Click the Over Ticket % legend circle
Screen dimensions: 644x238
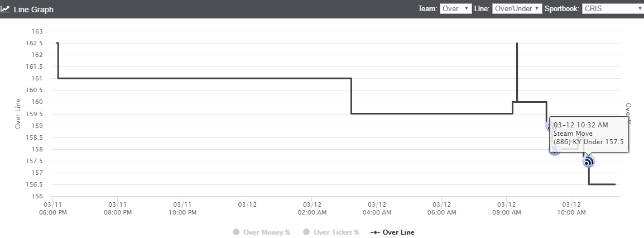[x=306, y=232]
